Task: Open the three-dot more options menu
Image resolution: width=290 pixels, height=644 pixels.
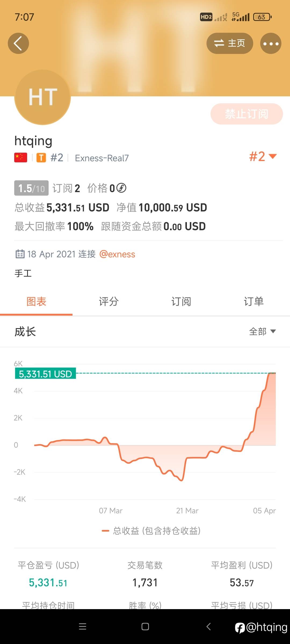Action: pyautogui.click(x=271, y=43)
